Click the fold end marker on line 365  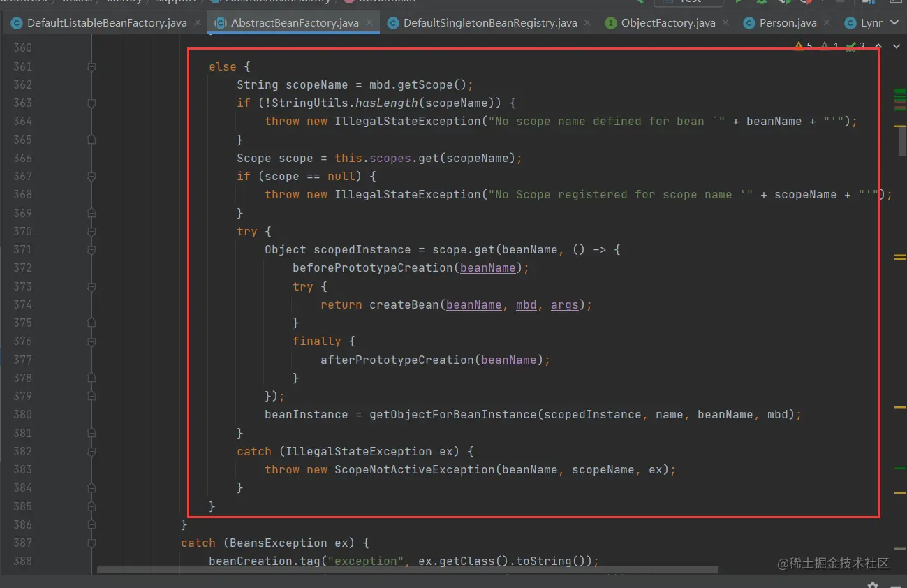coord(91,140)
